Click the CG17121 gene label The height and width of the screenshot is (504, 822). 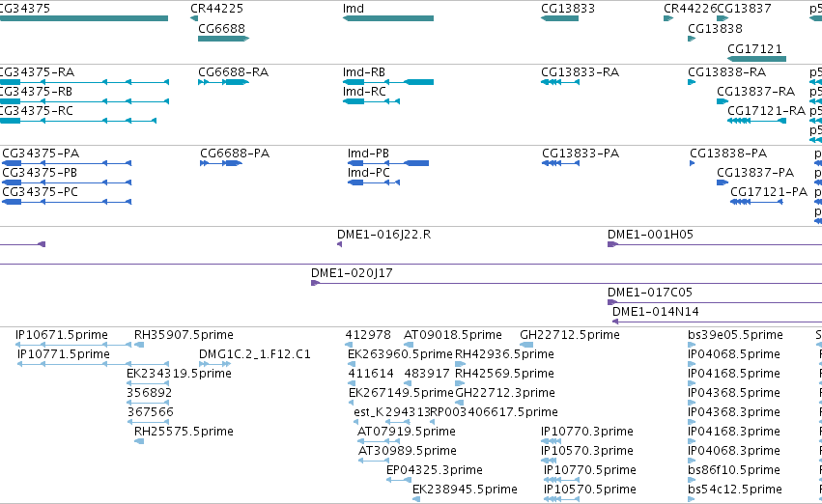click(754, 48)
